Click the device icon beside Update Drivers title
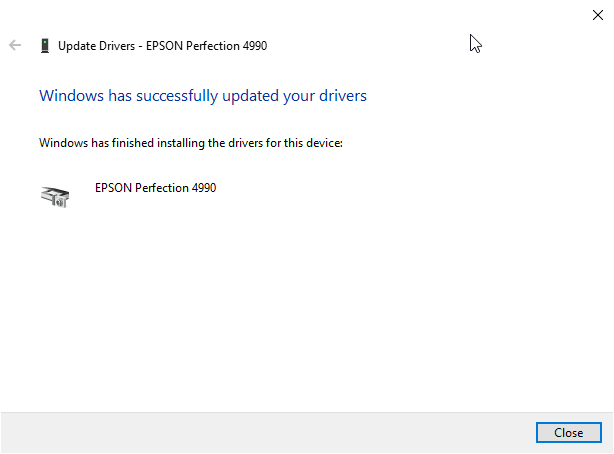 (45, 45)
